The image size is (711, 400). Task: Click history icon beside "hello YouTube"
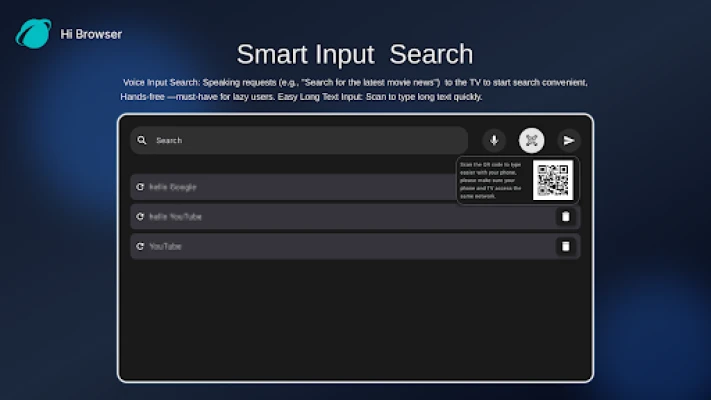coord(140,217)
